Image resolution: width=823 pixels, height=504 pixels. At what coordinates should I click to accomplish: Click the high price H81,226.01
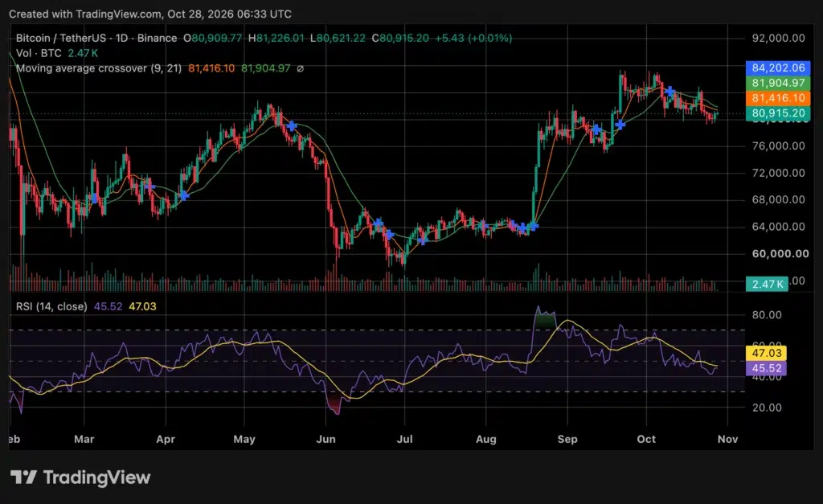coord(276,38)
